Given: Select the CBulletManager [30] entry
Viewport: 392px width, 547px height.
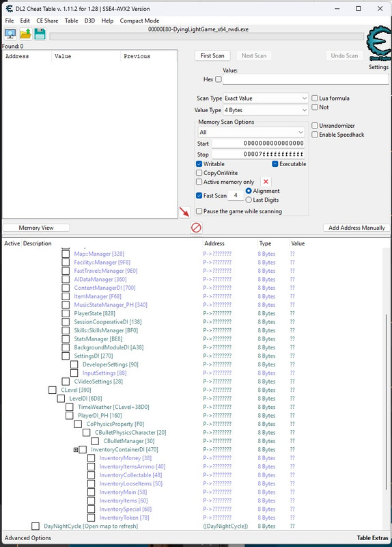Looking at the screenshot, I should click(x=129, y=441).
